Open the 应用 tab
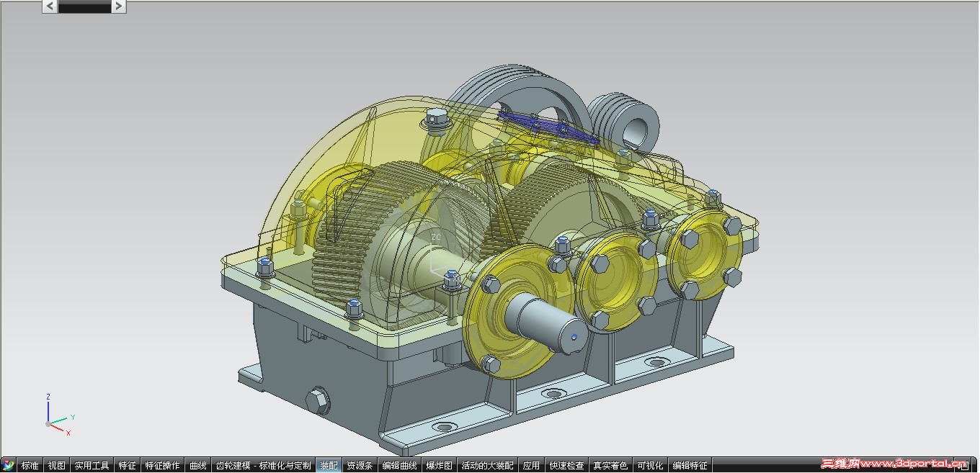 coord(532,466)
